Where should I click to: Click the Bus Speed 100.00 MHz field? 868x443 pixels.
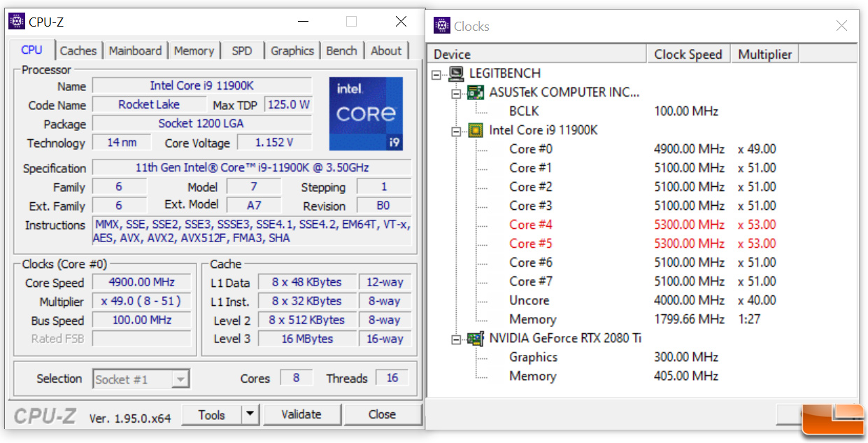tap(142, 320)
